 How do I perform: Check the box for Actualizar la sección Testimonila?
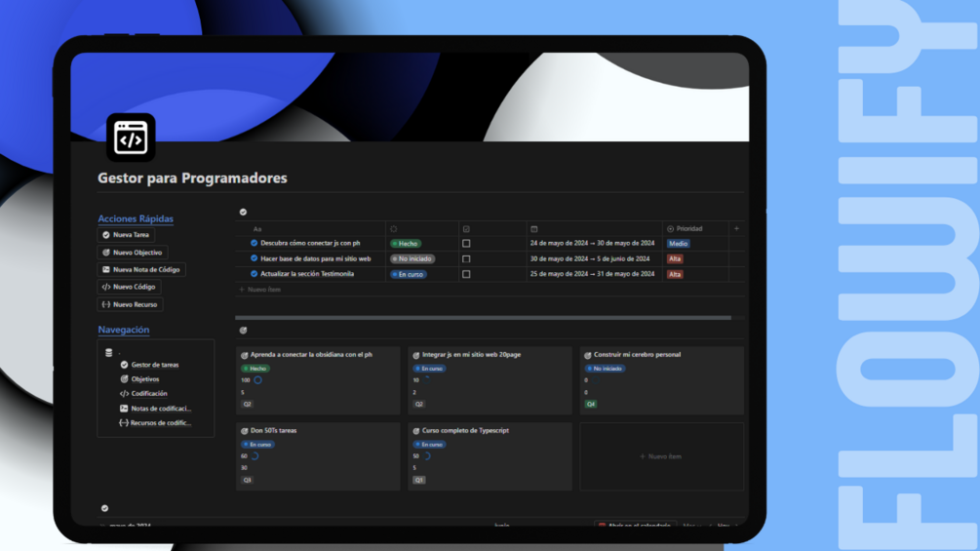point(466,274)
